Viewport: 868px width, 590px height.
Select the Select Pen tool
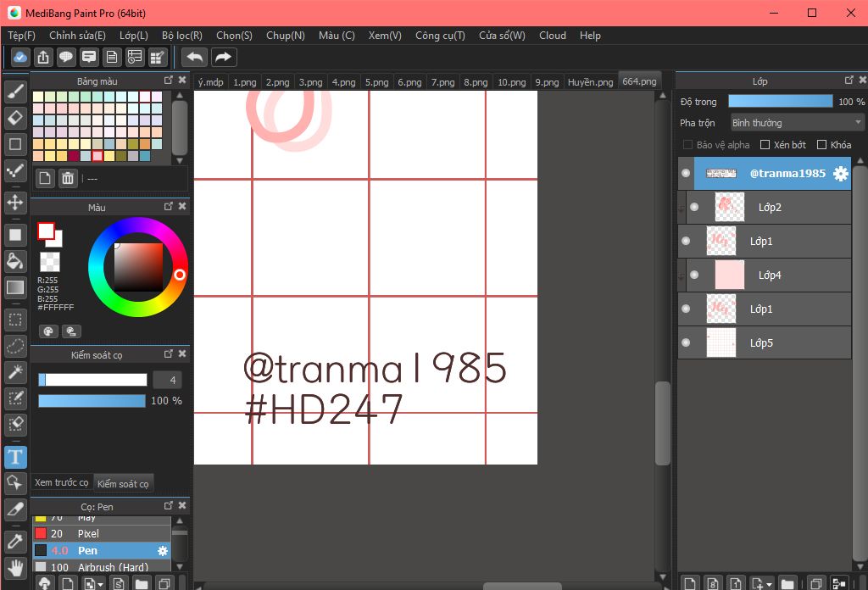click(15, 398)
